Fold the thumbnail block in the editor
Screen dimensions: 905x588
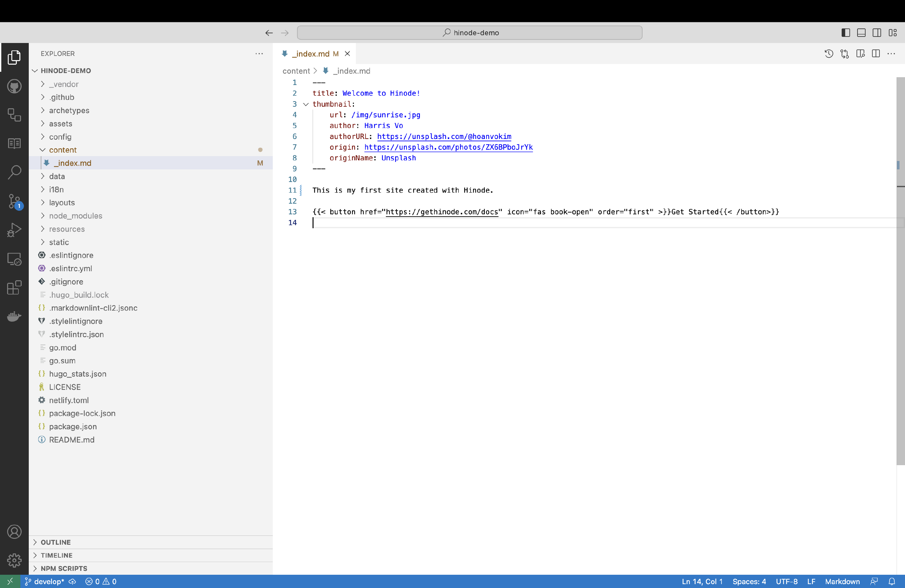[x=306, y=104]
